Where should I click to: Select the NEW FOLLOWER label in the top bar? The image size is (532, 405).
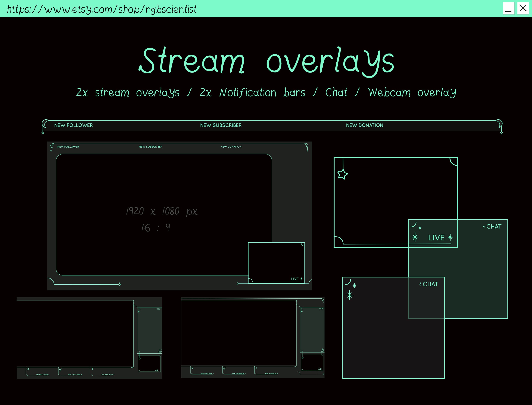[73, 125]
